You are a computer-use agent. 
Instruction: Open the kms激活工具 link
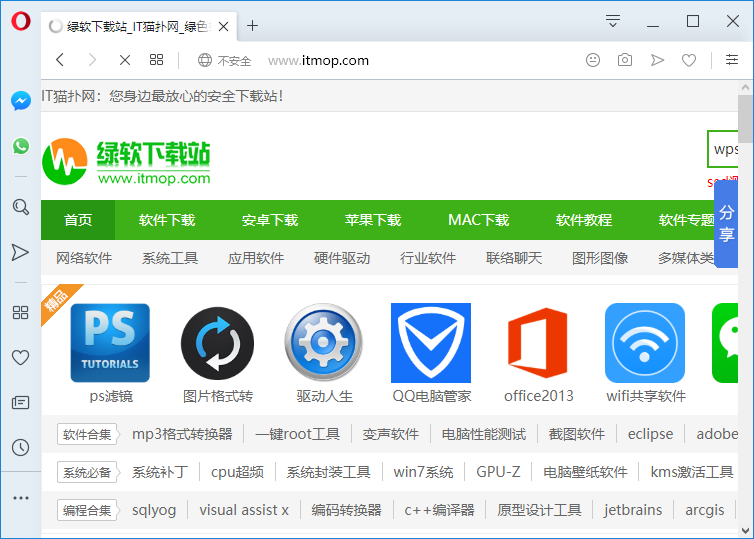click(691, 472)
